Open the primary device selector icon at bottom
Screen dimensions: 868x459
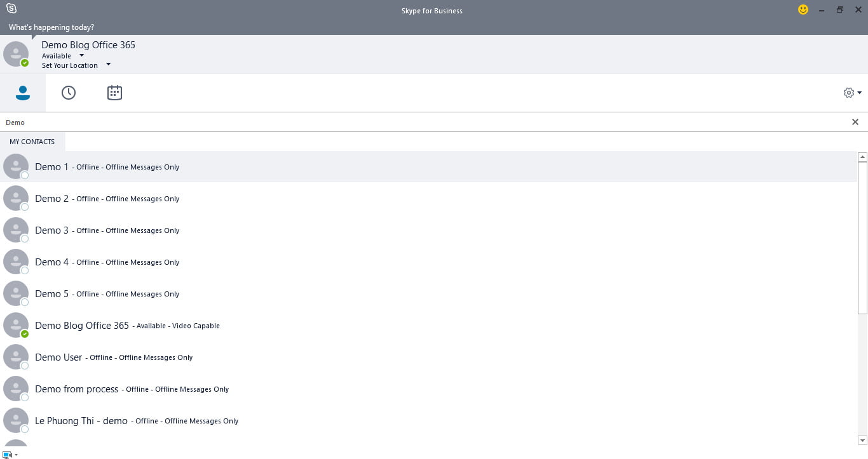(8, 455)
